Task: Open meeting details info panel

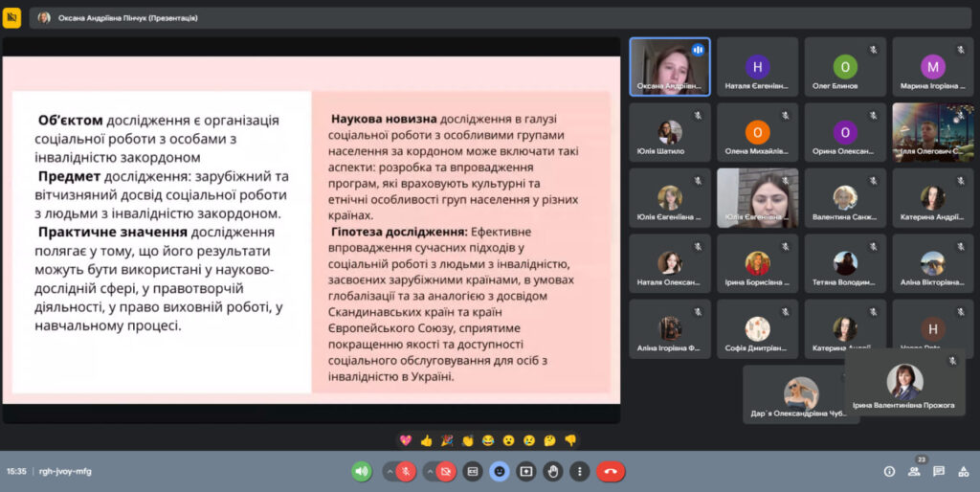Action: click(x=889, y=471)
